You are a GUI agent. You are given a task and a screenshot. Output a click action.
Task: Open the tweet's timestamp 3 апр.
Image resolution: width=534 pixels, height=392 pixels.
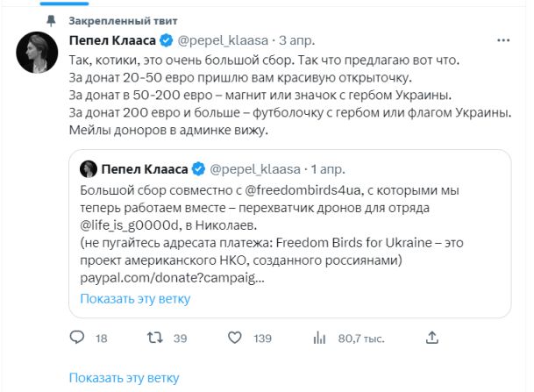click(295, 39)
